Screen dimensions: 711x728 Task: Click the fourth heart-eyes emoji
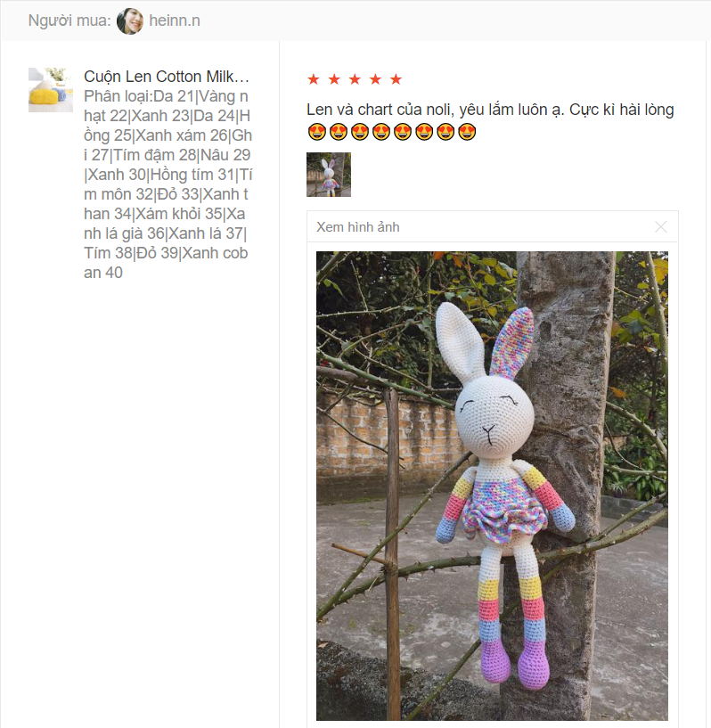coord(381,132)
